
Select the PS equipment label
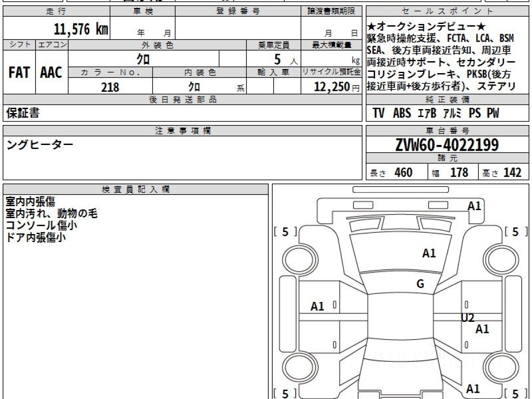(475, 113)
